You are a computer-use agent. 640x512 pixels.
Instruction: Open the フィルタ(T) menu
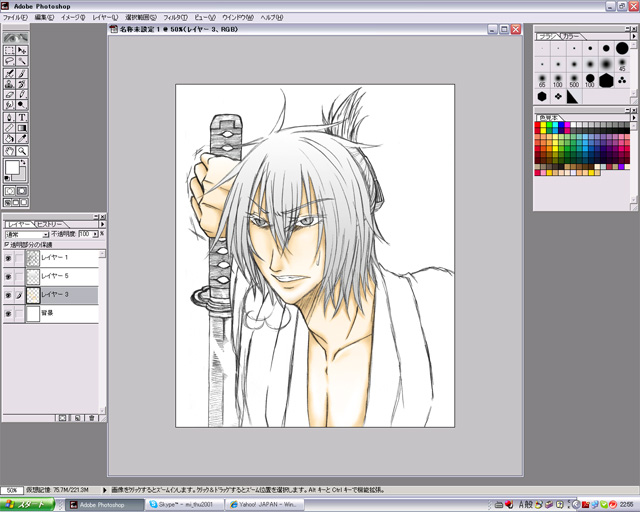click(x=176, y=18)
